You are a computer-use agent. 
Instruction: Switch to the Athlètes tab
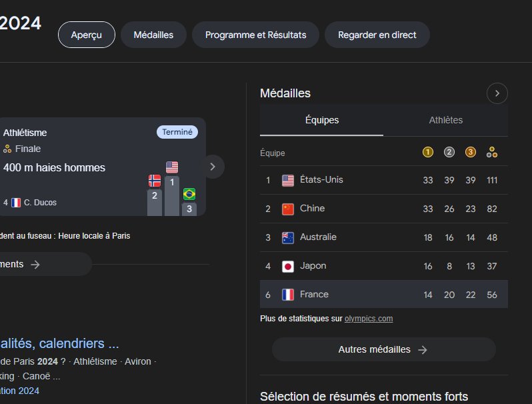[x=445, y=120]
